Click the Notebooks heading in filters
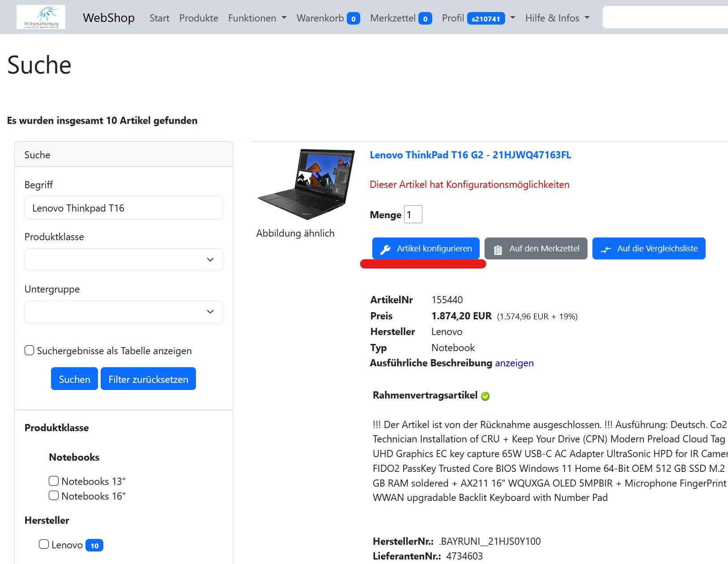Screen dimensions: 728x564 74,457
